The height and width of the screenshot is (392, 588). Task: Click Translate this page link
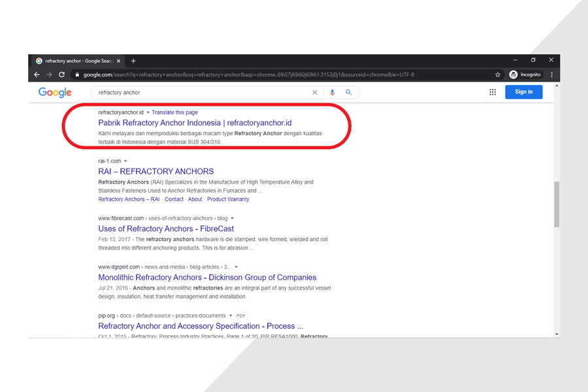(x=174, y=112)
